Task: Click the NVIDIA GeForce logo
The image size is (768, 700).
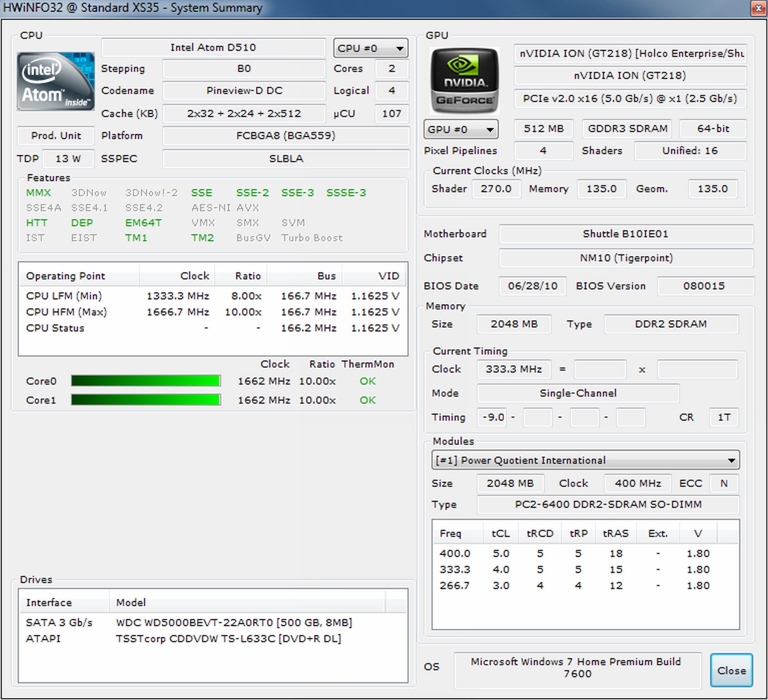Action: pyautogui.click(x=464, y=81)
